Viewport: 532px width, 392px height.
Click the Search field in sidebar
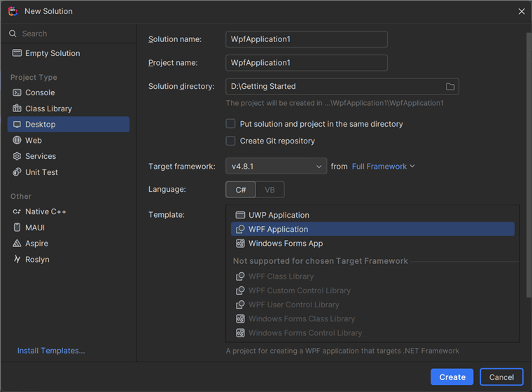click(70, 34)
